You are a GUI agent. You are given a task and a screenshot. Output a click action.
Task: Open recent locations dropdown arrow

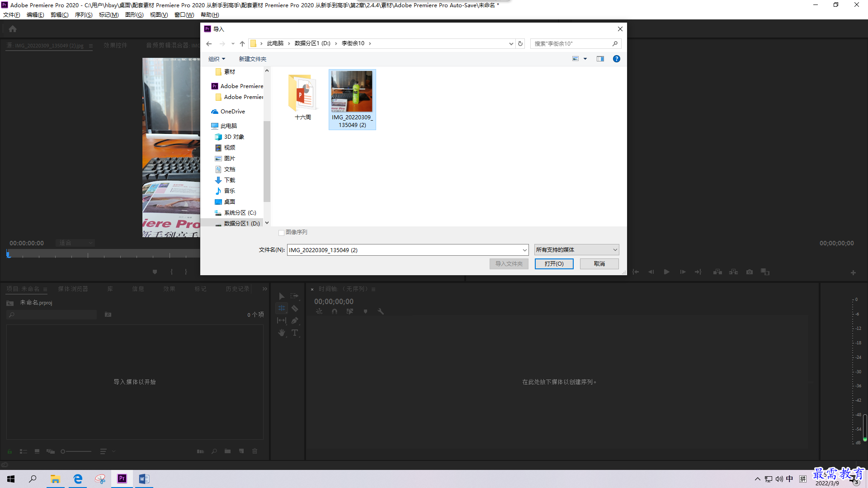pos(233,44)
